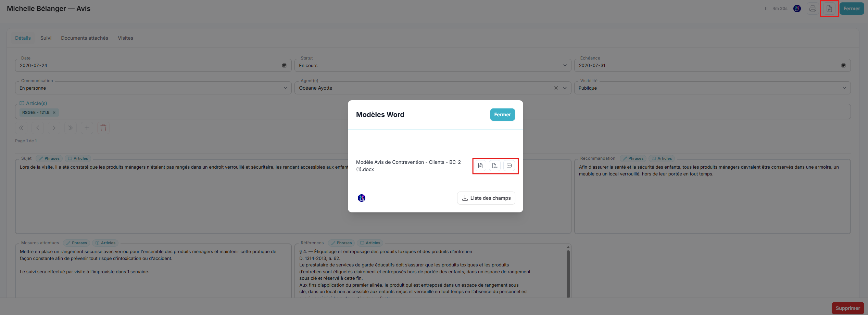Send the template by email

(509, 166)
